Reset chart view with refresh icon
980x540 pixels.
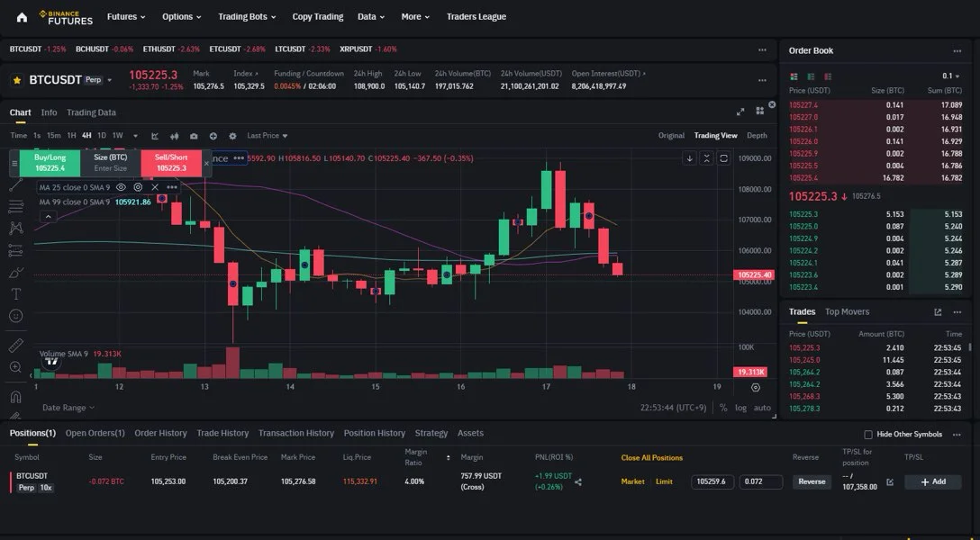coord(723,158)
